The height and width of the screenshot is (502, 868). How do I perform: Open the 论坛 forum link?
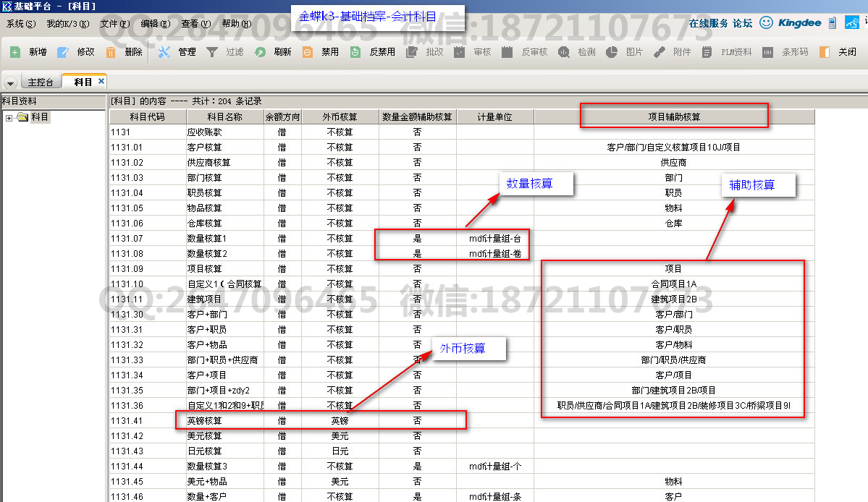[742, 23]
